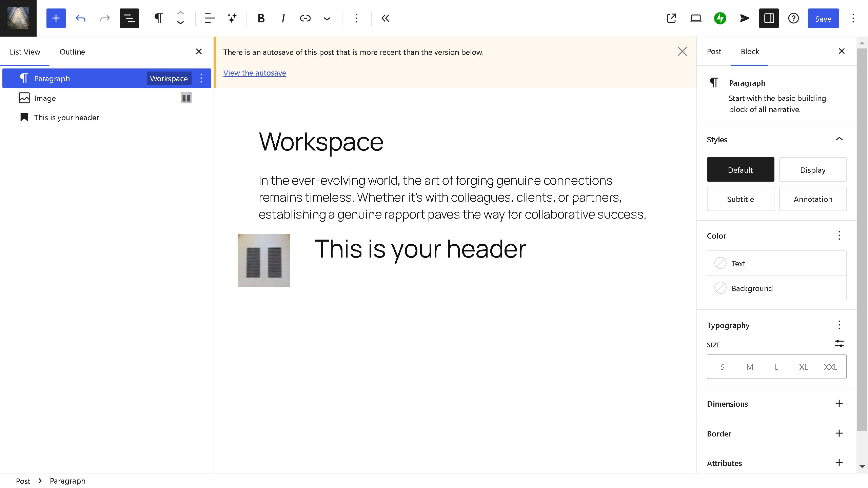
Task: Switch to the Outline tab
Action: 72,52
